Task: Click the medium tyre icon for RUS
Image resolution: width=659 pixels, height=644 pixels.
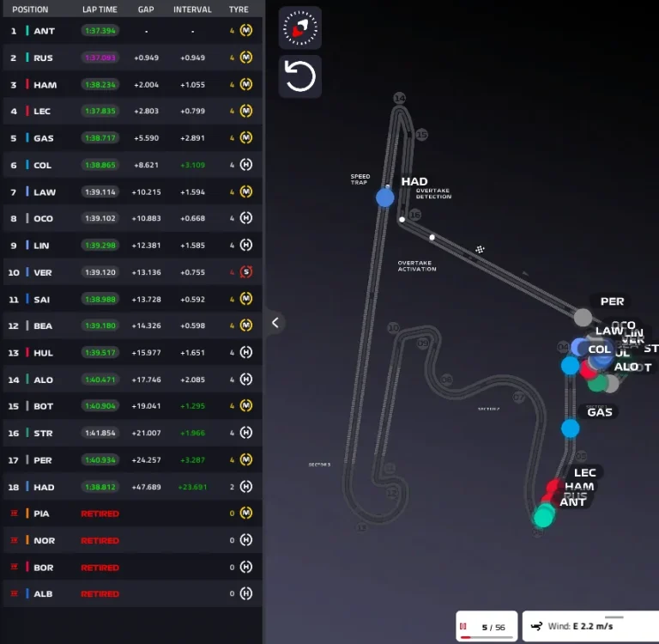Action: pyautogui.click(x=246, y=58)
